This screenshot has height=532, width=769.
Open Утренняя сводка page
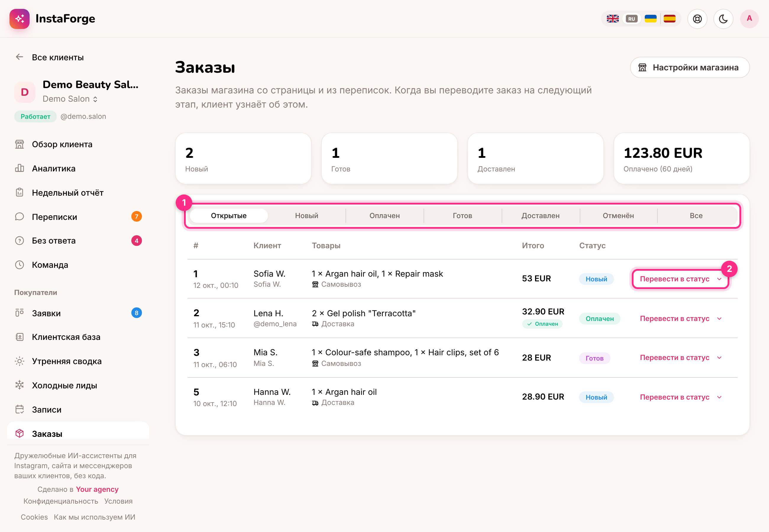click(78, 361)
